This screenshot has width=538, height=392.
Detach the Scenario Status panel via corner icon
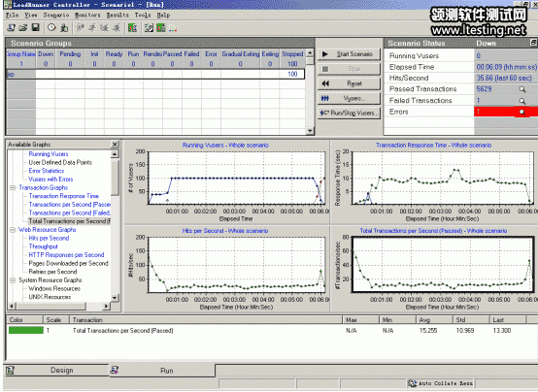coord(533,43)
